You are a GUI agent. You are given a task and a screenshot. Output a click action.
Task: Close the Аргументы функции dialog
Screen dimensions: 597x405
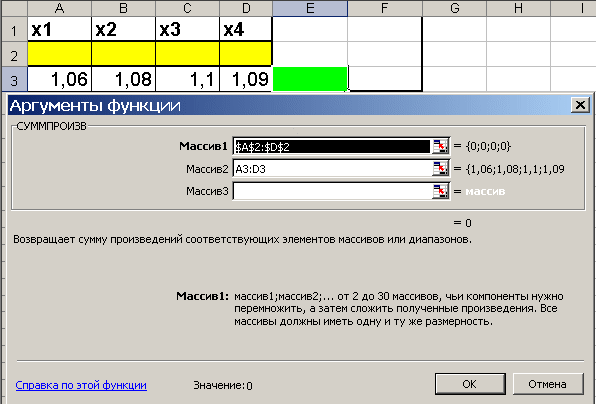point(580,105)
